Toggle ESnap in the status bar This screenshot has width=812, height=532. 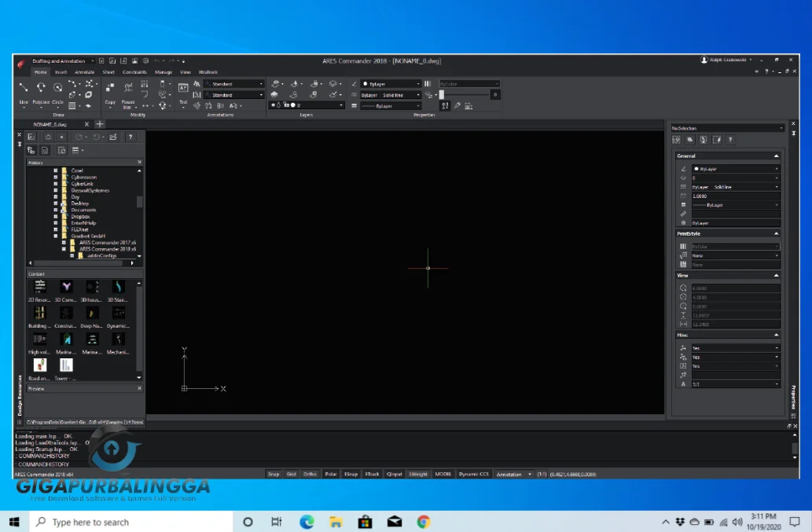pos(351,474)
